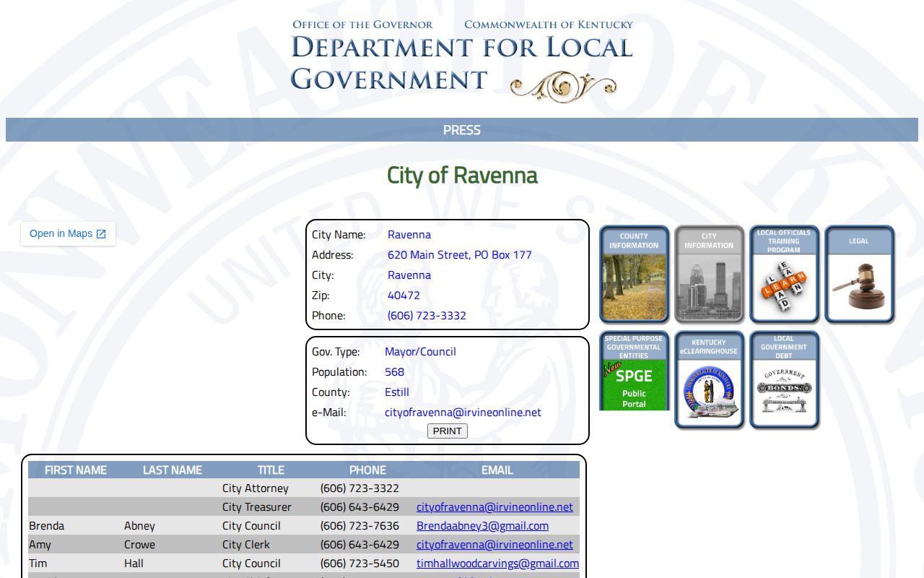924x578 pixels.
Task: Open the Kentucky eClearinghouse tile
Action: coord(709,379)
